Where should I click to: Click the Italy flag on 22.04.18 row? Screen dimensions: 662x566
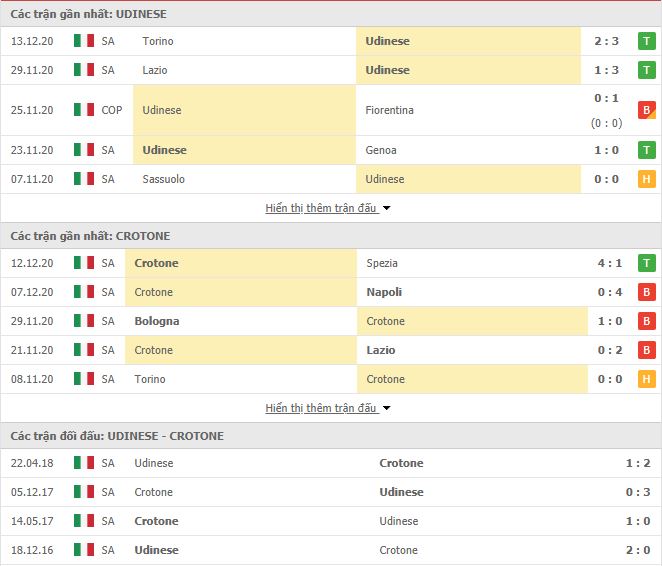[x=84, y=463]
